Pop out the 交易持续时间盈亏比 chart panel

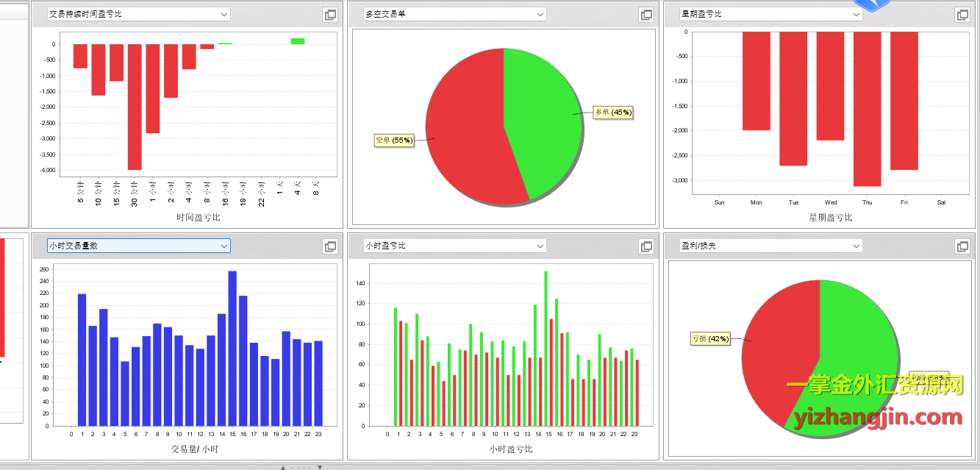pyautogui.click(x=331, y=15)
